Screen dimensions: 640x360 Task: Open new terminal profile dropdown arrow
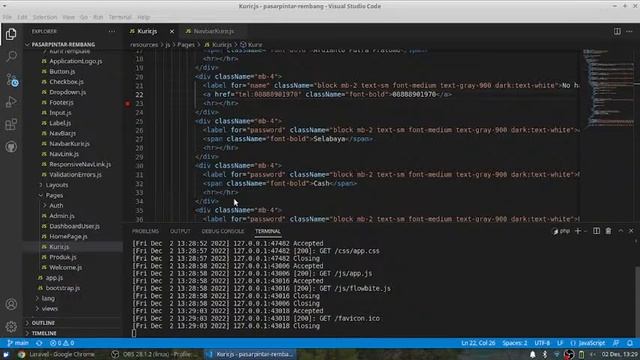coord(585,231)
